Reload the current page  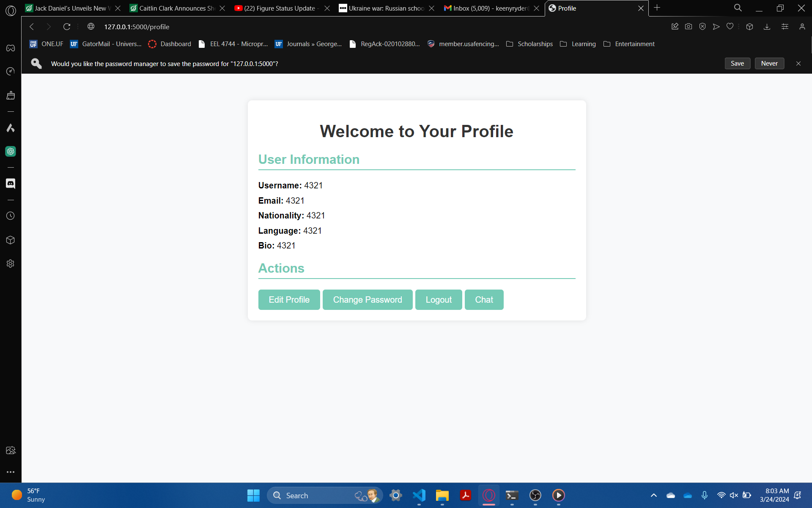pyautogui.click(x=67, y=27)
